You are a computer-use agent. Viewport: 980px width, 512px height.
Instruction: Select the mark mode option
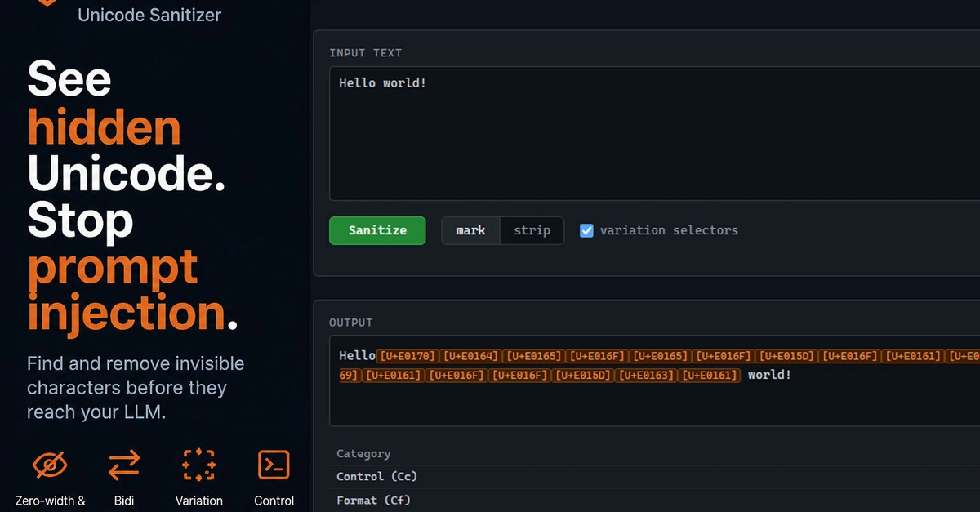pos(470,230)
